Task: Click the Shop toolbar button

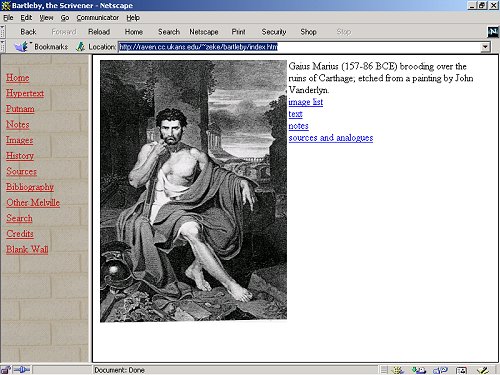Action: (308, 32)
